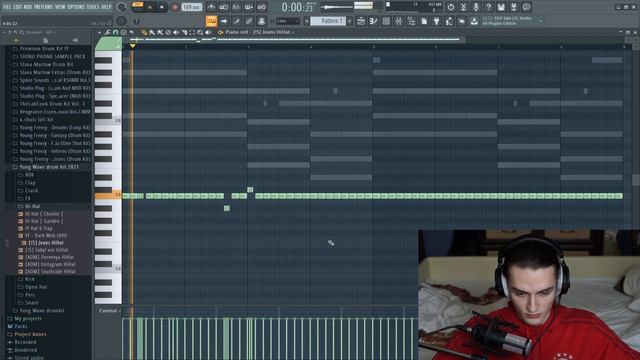This screenshot has width=640, height=360.
Task: Click undo history icon
Action: (451, 7)
